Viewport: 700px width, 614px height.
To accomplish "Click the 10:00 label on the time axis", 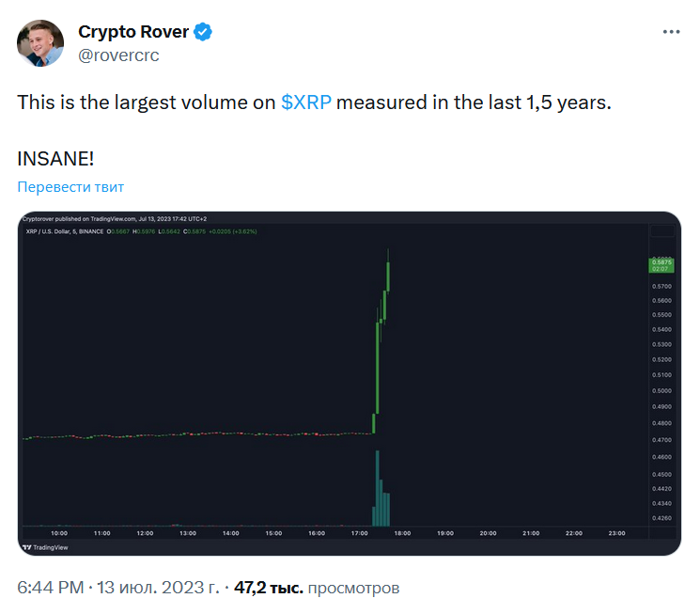I will pos(58,534).
